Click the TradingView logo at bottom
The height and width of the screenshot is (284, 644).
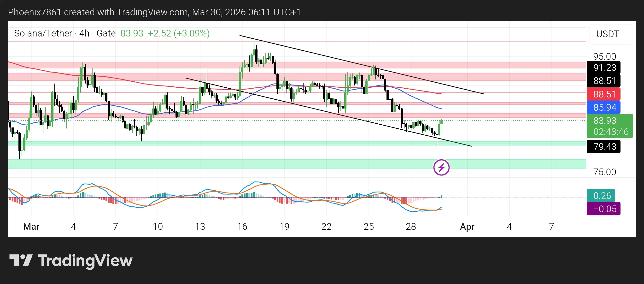71,260
